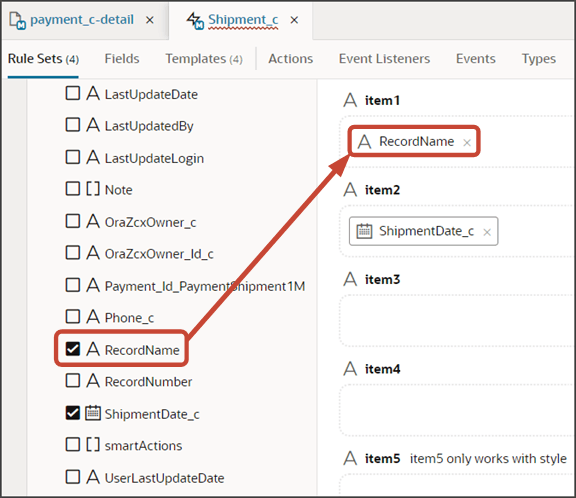Remove RecordName chip from item1 slot
This screenshot has height=498, width=576.
[467, 142]
